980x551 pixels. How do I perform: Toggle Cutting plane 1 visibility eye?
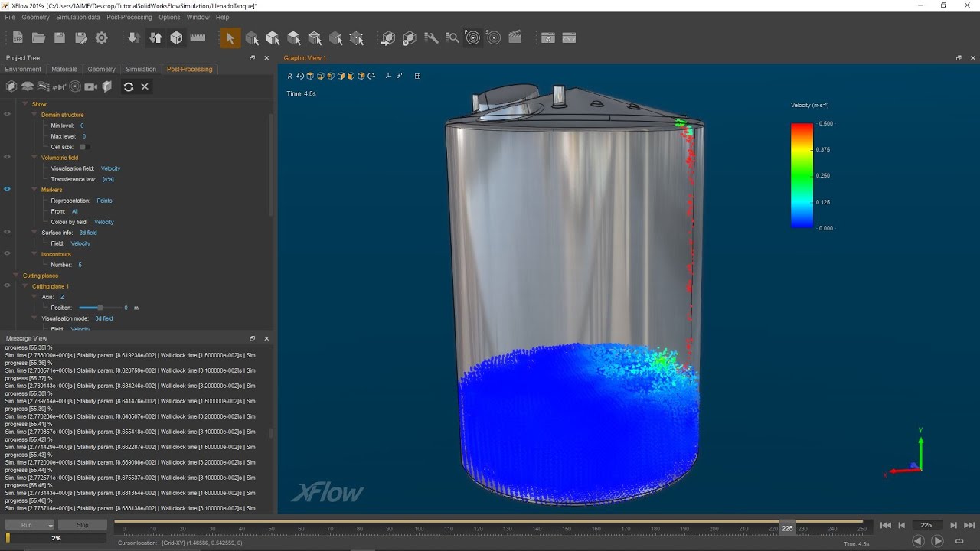[x=8, y=286]
